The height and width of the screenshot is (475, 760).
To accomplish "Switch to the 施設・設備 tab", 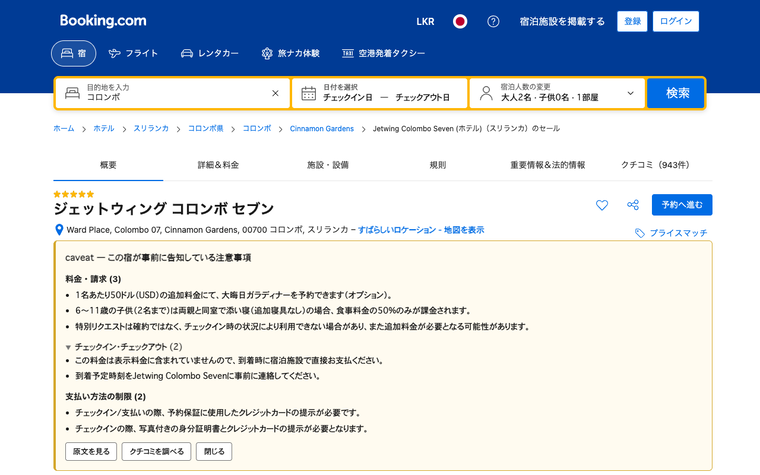I will pos(328,165).
